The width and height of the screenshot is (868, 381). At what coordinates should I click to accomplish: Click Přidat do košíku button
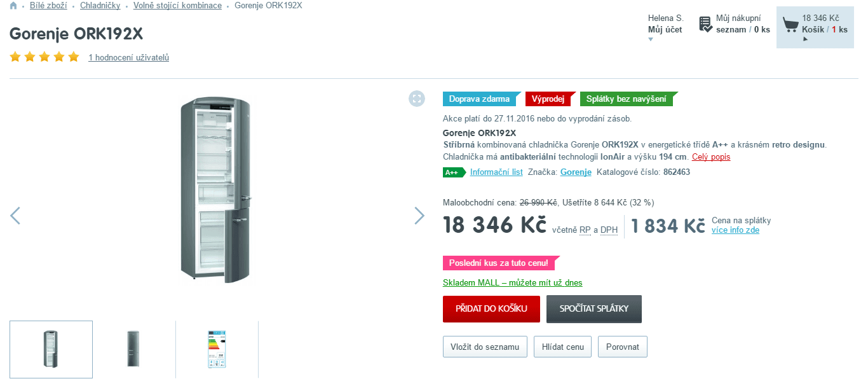[491, 308]
